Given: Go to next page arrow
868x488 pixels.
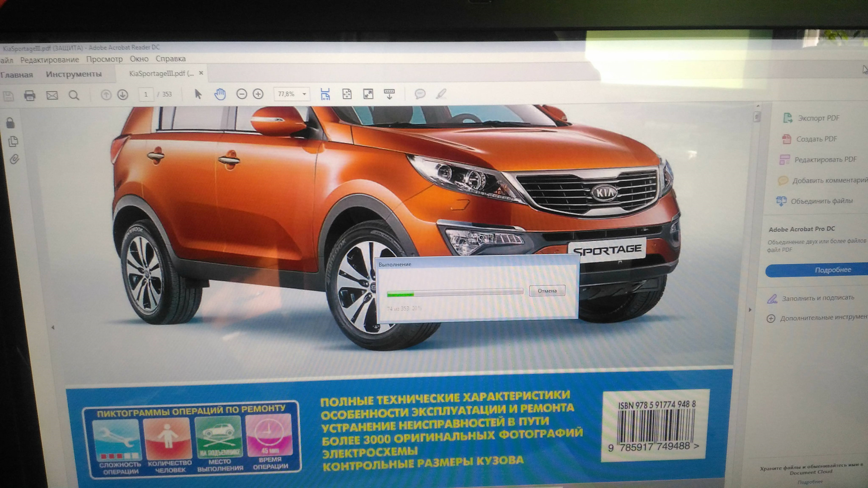Looking at the screenshot, I should click(x=123, y=94).
